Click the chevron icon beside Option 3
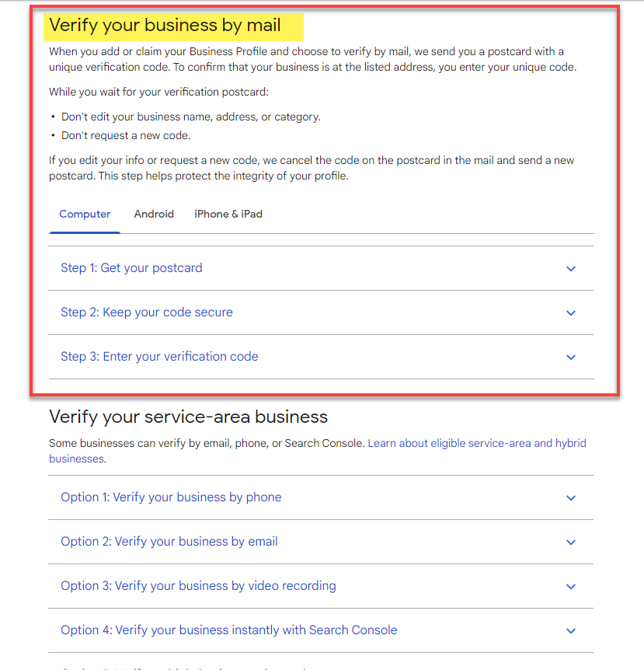 coord(571,586)
